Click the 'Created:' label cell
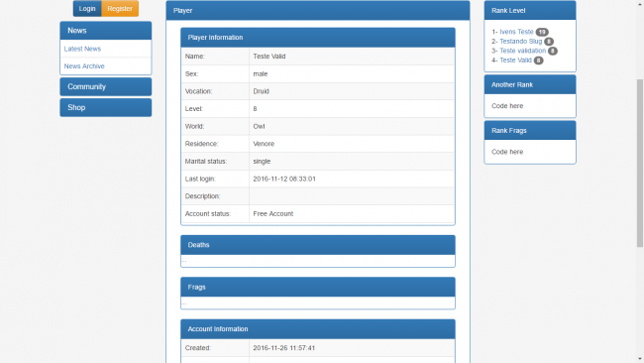This screenshot has height=363, width=644. [215, 348]
